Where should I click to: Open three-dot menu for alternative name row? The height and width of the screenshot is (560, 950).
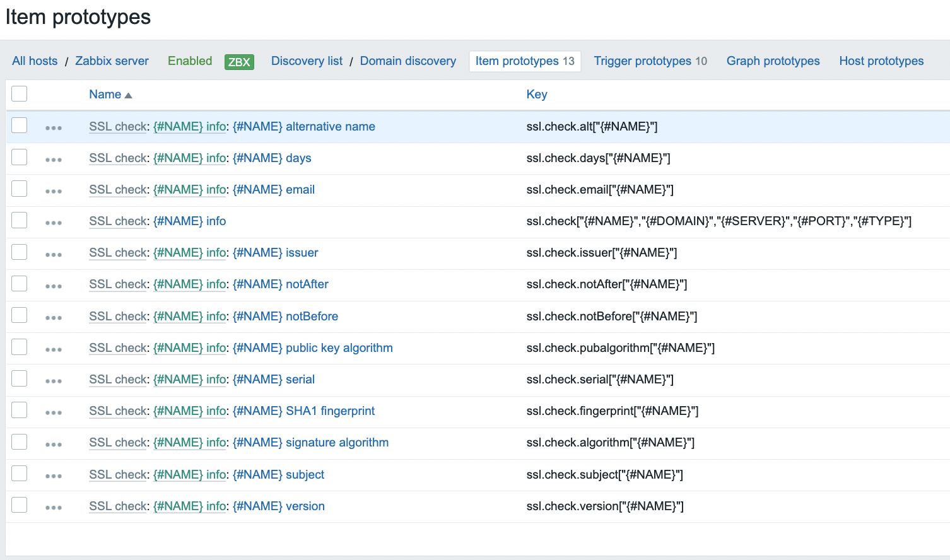(54, 128)
